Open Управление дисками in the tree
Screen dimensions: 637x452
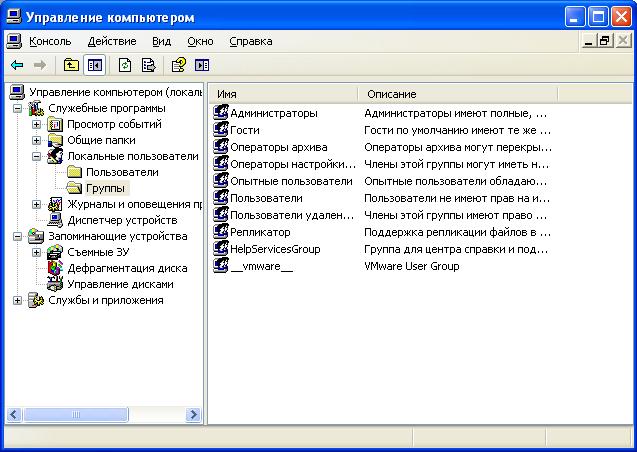click(120, 284)
